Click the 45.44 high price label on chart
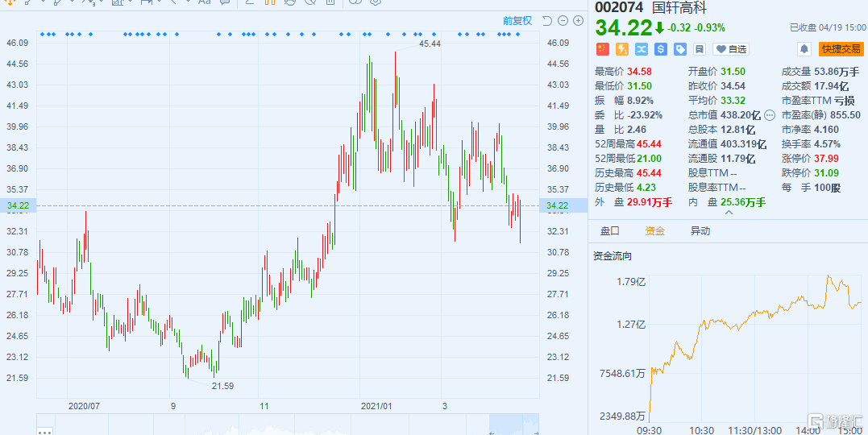Screen dimensions: 868x435 click(x=430, y=43)
